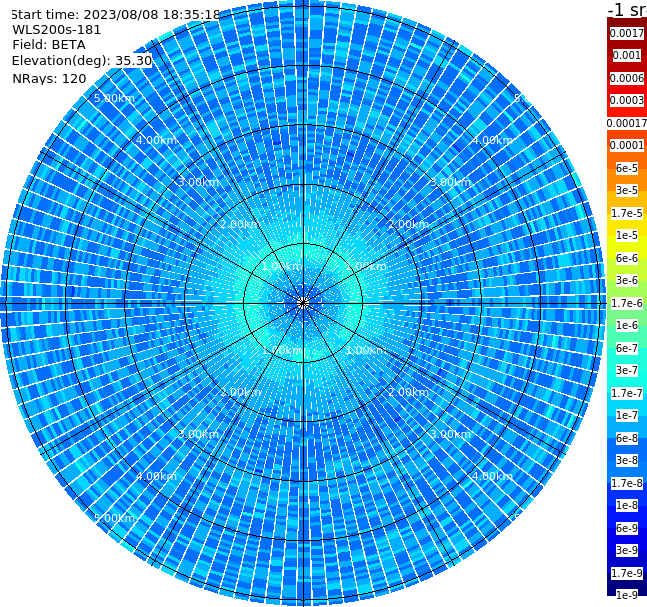Screen dimensions: 647x607
Task: Select the 3.00km range label in southwest quadrant
Action: [x=198, y=434]
